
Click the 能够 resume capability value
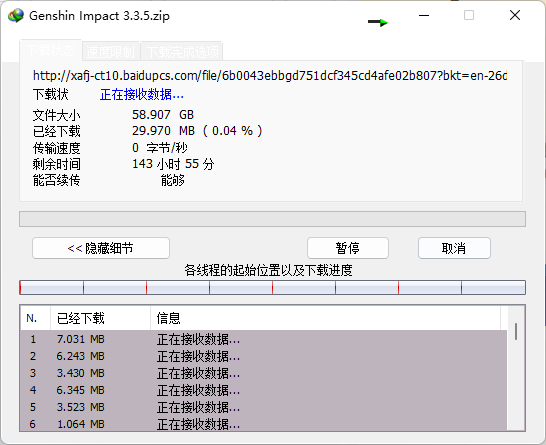click(x=173, y=181)
